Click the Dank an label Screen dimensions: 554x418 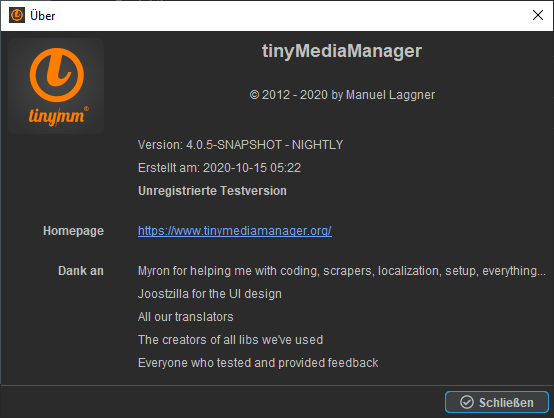(x=81, y=271)
